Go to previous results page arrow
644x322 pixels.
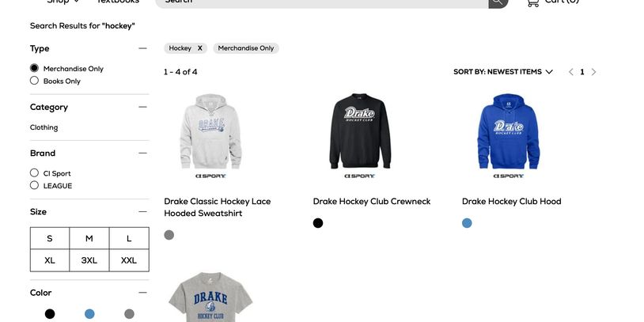pos(571,72)
